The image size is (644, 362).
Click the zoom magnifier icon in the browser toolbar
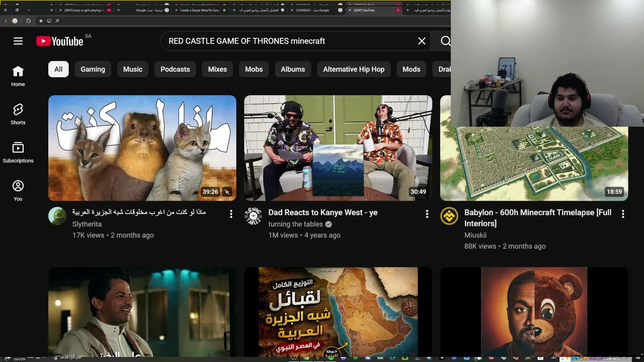[57, 21]
